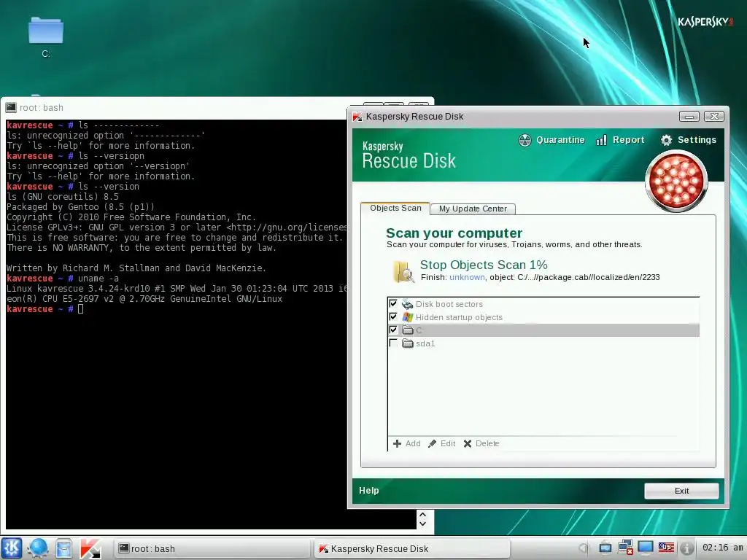747x560 pixels.
Task: Open Quarantine in Kaspersky Rescue Disk
Action: point(551,140)
